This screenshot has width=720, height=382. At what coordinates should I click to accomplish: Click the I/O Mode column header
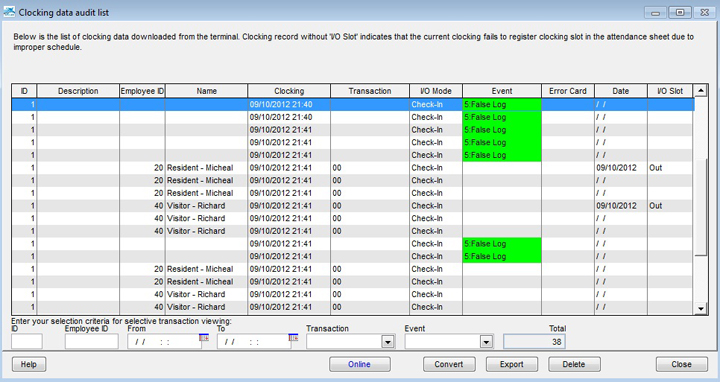tap(436, 91)
